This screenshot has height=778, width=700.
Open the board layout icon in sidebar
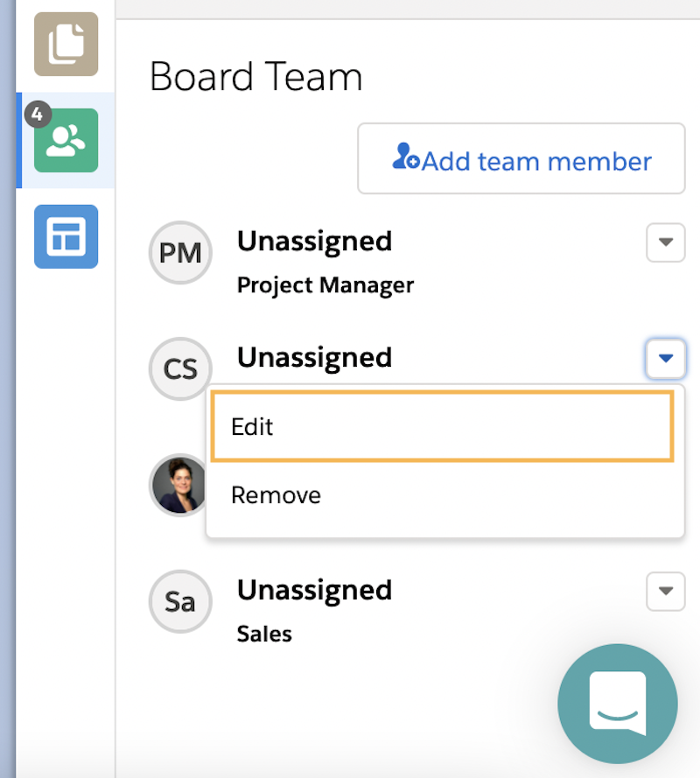[66, 236]
